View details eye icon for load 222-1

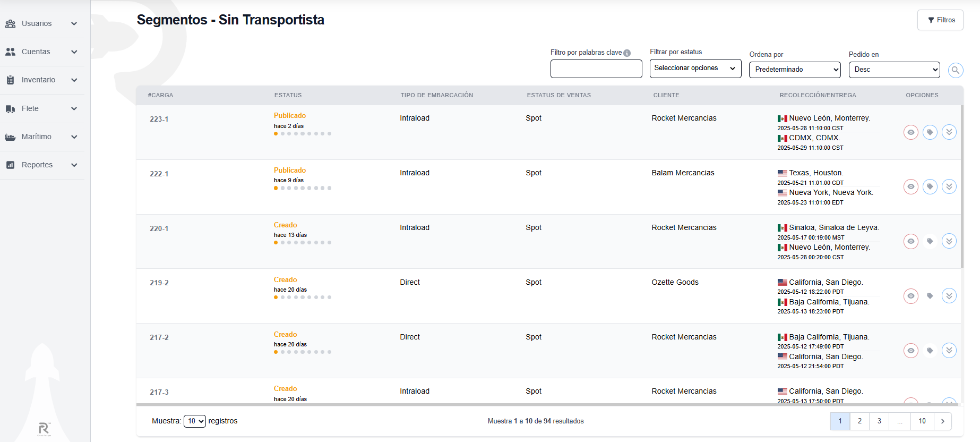point(911,187)
